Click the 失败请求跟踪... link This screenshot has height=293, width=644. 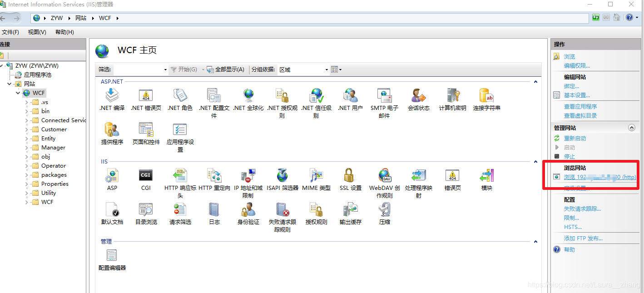[582, 209]
